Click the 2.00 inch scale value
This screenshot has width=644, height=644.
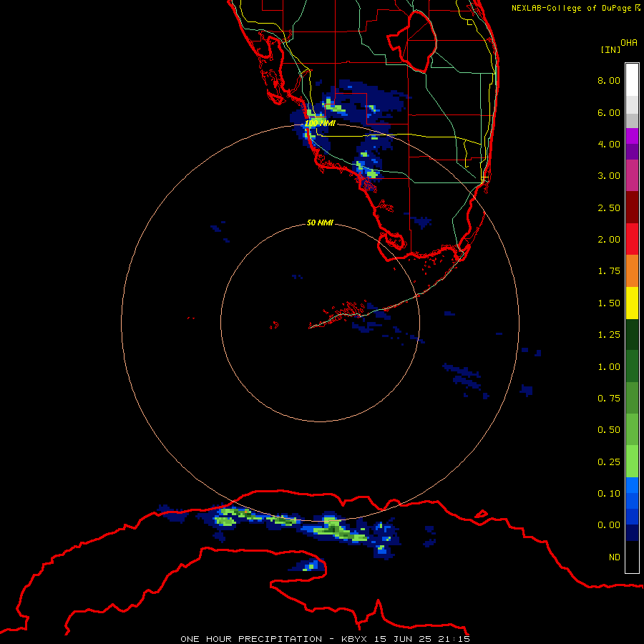(x=609, y=240)
